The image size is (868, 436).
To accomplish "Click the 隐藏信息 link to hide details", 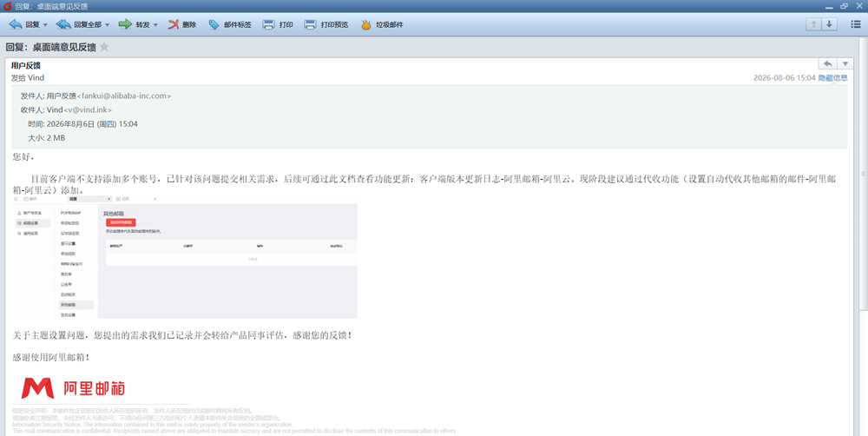I will pos(833,77).
